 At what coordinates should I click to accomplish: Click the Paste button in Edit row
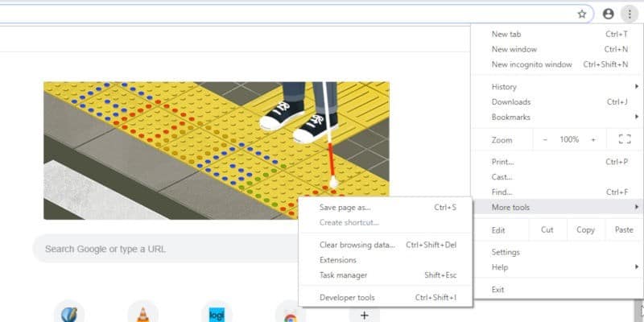(624, 229)
